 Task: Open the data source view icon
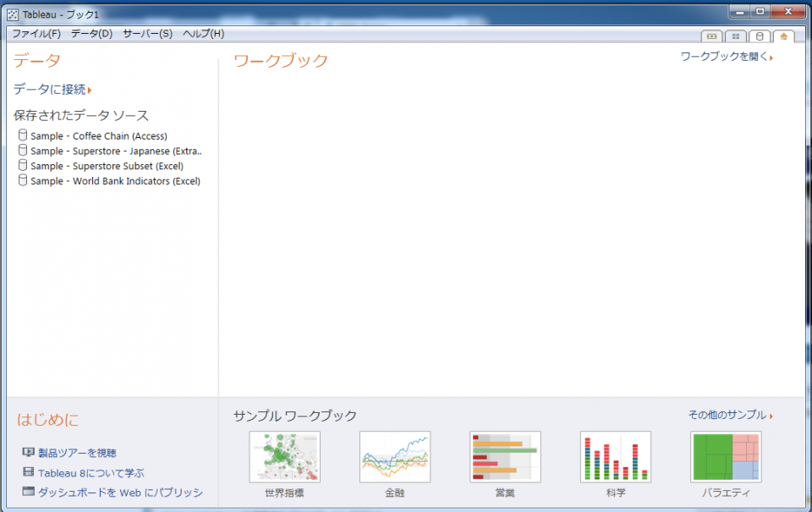761,36
